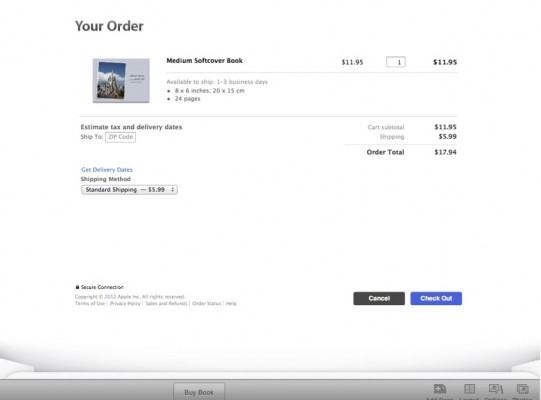Click the Add Page toolbar icon
541x400 pixels.
coord(440,389)
